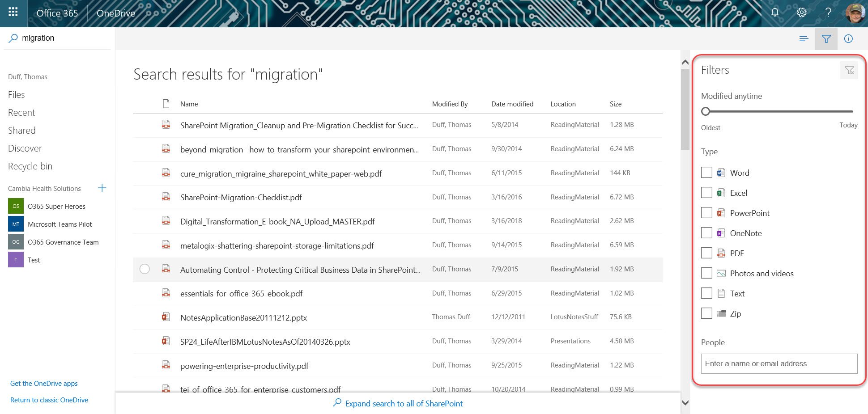This screenshot has height=414, width=868.
Task: Switch to the Recent view
Action: pos(21,112)
